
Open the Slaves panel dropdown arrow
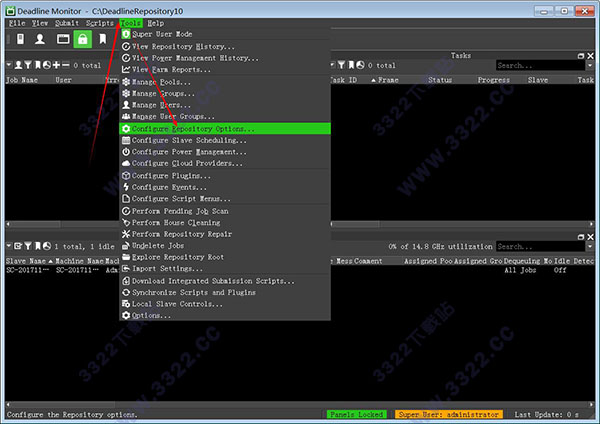(9, 246)
